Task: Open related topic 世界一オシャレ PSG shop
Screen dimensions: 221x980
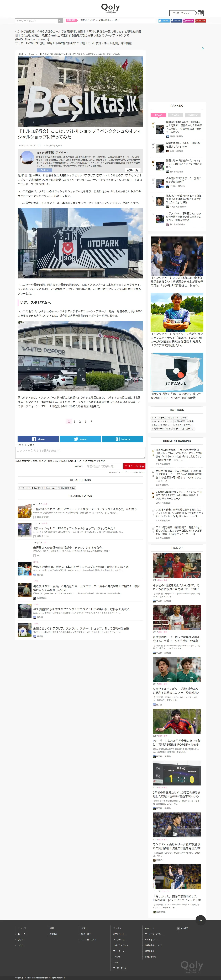Action: point(74,528)
